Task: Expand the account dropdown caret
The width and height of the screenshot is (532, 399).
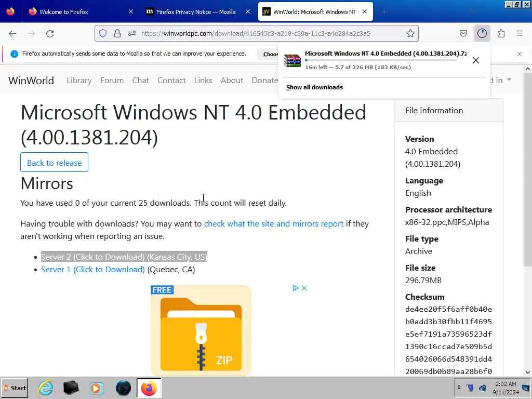Action: click(x=509, y=80)
